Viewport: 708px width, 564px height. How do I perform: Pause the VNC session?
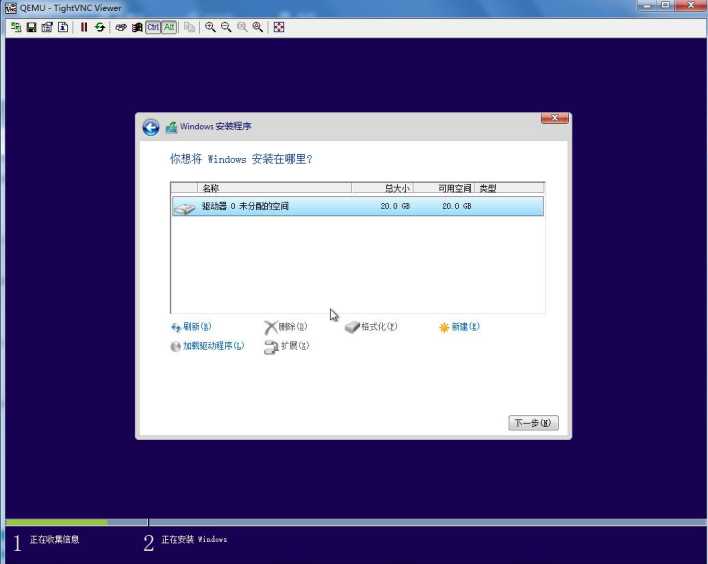pyautogui.click(x=84, y=27)
